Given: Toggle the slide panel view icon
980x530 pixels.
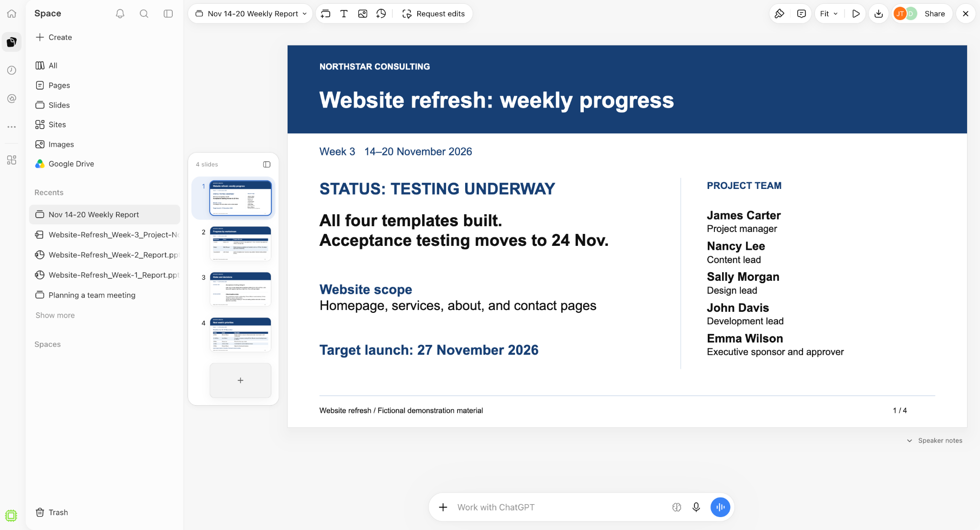Looking at the screenshot, I should pyautogui.click(x=267, y=165).
